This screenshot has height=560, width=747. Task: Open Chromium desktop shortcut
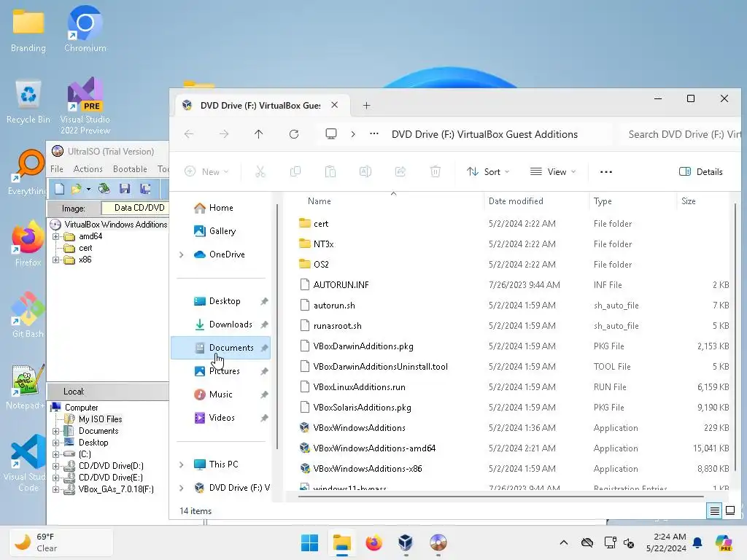click(x=85, y=29)
